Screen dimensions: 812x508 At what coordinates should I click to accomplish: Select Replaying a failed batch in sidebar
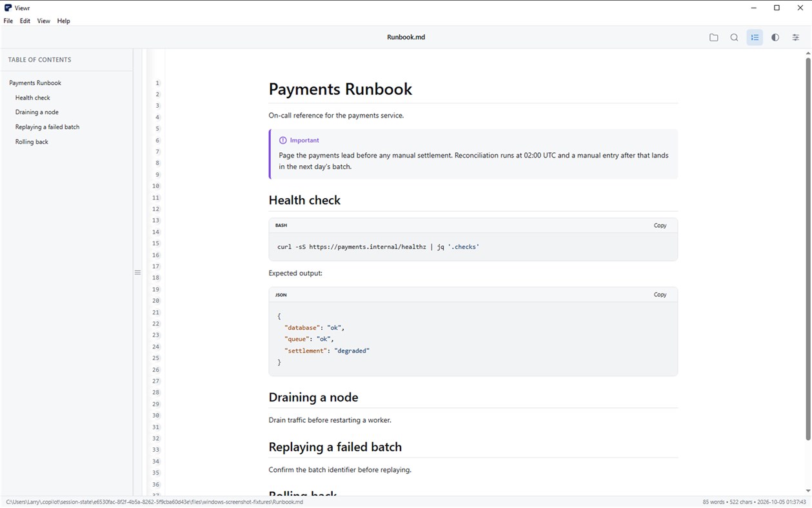click(48, 127)
